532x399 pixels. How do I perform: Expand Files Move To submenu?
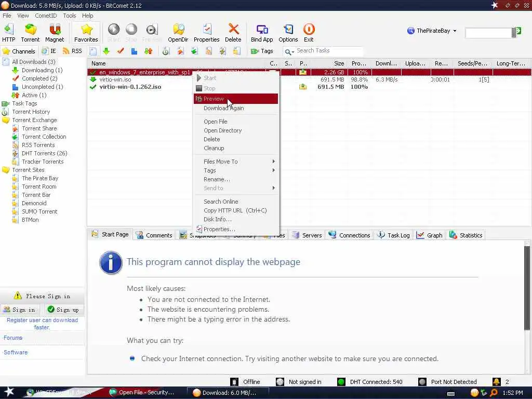tap(236, 162)
